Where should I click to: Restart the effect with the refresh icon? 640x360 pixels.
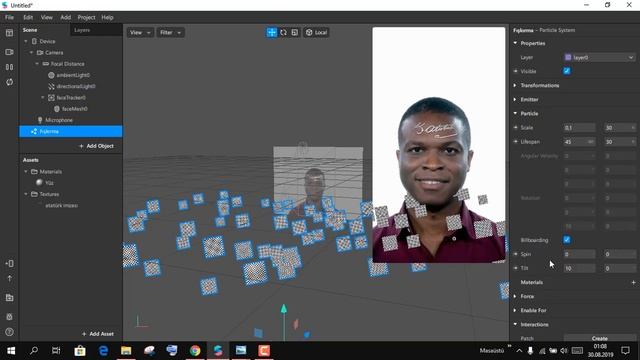(9, 82)
